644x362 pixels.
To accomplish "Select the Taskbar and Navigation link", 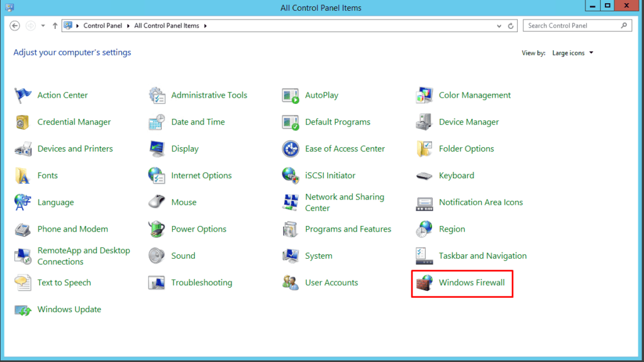I will pos(482,256).
